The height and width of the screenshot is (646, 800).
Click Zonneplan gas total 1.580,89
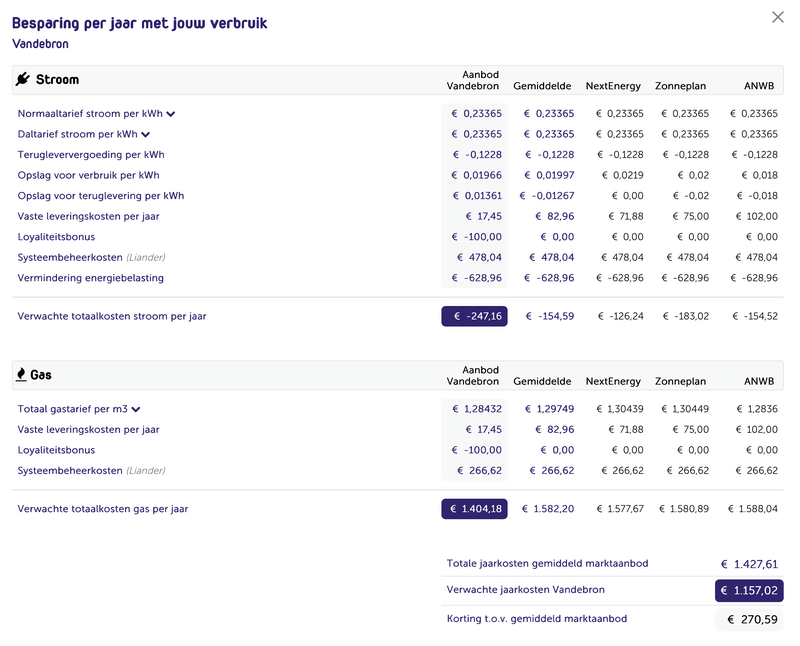[684, 509]
